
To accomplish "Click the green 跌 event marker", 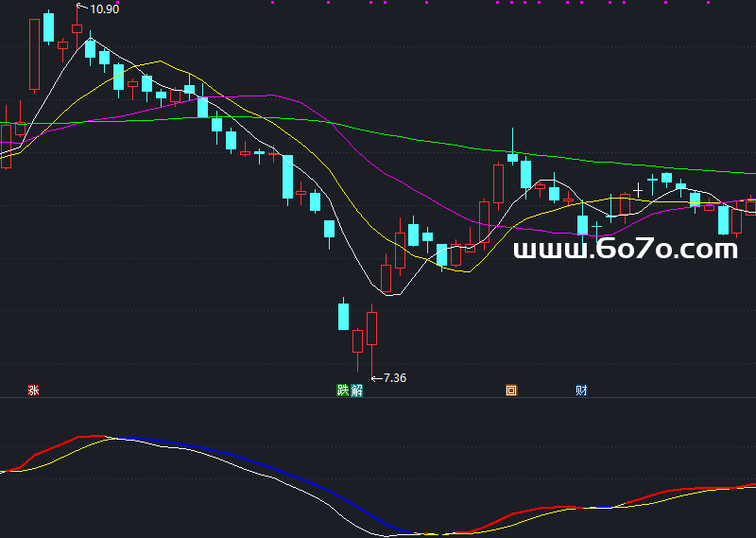I will (343, 390).
